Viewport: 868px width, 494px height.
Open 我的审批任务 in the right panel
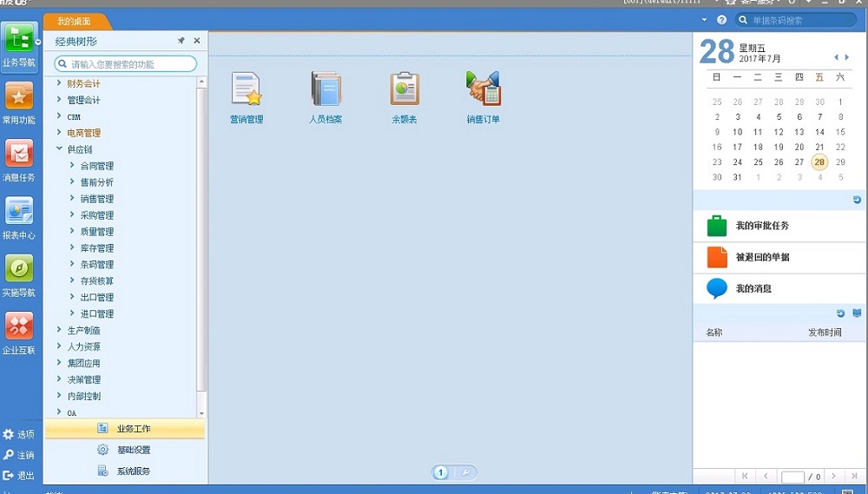click(762, 226)
